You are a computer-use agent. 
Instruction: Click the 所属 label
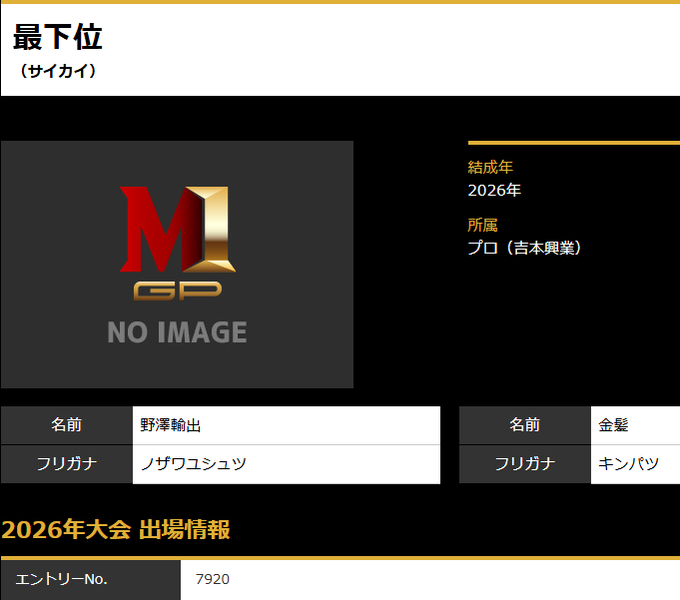pyautogui.click(x=483, y=225)
